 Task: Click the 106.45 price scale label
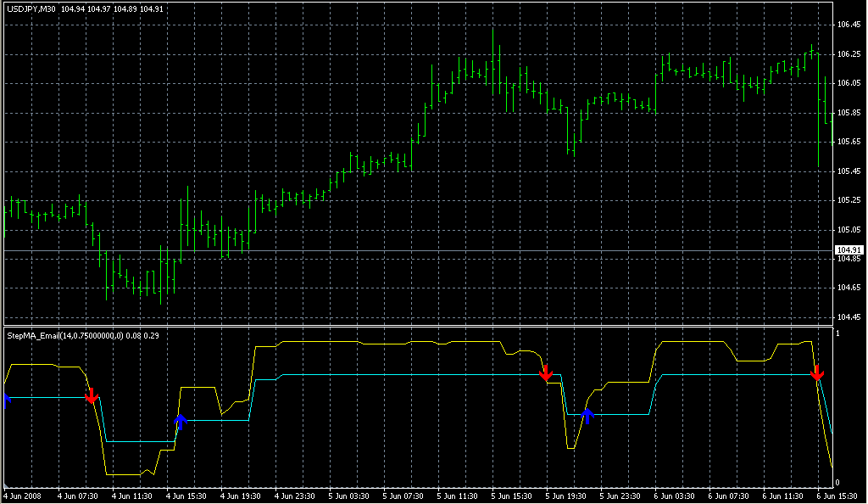tap(849, 25)
